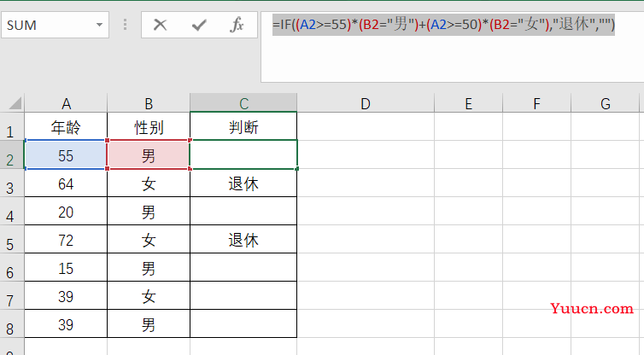Select row 3 header
Image resolution: width=644 pixels, height=355 pixels.
click(x=12, y=183)
